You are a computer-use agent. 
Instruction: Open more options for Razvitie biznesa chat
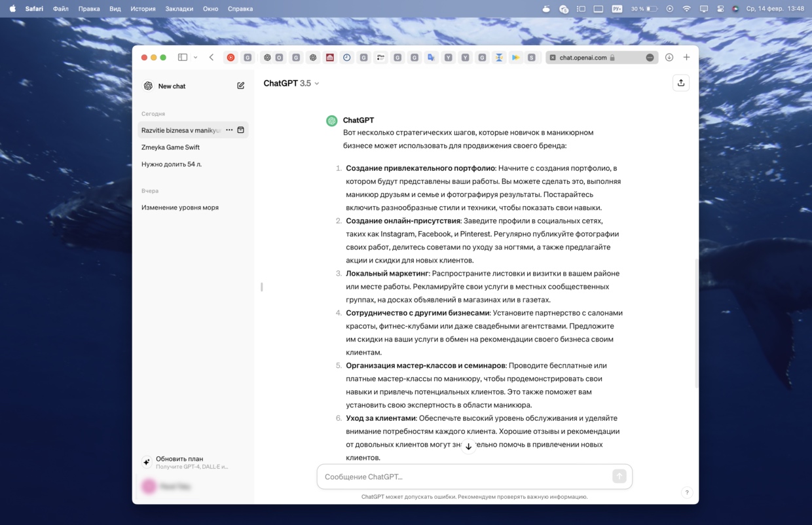229,130
